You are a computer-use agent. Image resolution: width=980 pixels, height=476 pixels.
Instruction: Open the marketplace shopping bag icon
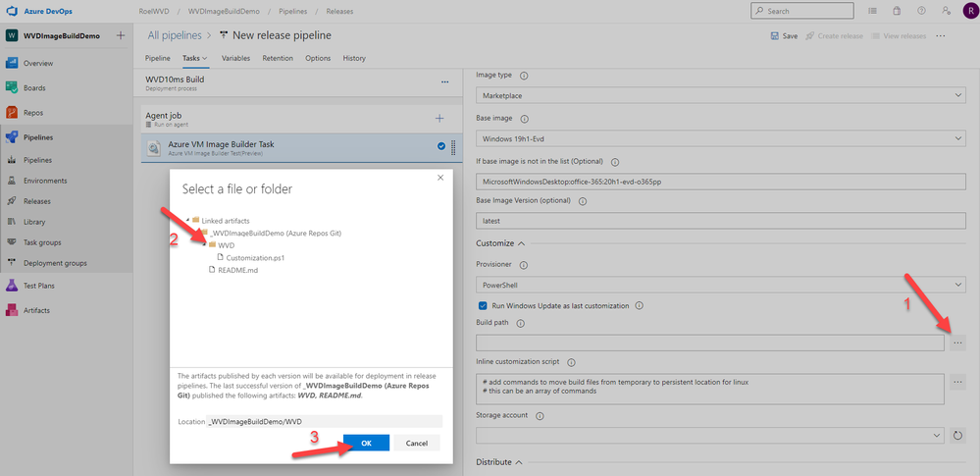(897, 11)
